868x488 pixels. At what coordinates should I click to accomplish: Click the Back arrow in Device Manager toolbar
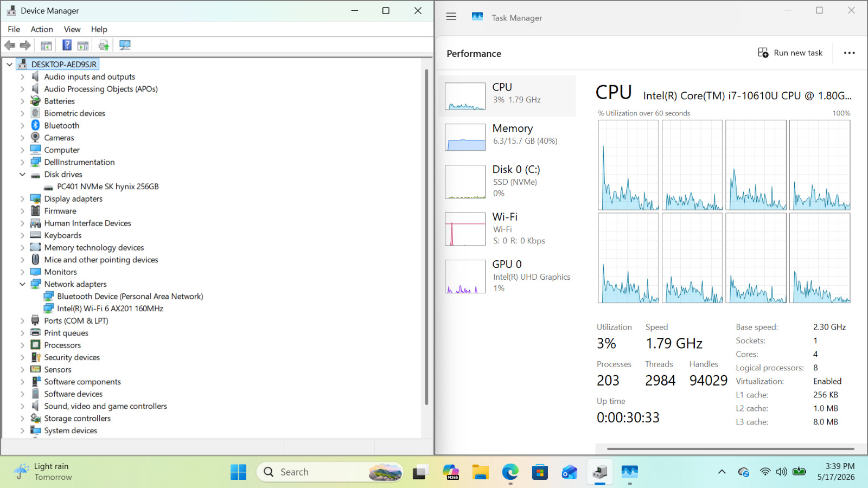click(10, 46)
